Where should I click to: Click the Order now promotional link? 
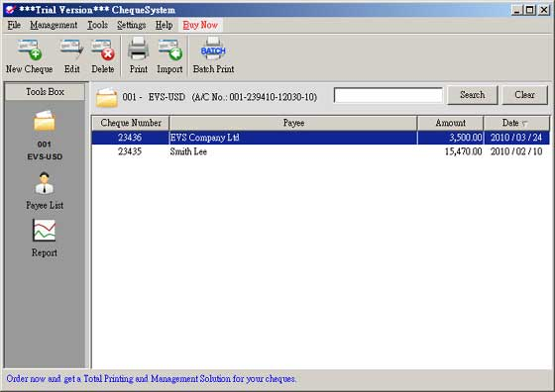[x=151, y=379]
